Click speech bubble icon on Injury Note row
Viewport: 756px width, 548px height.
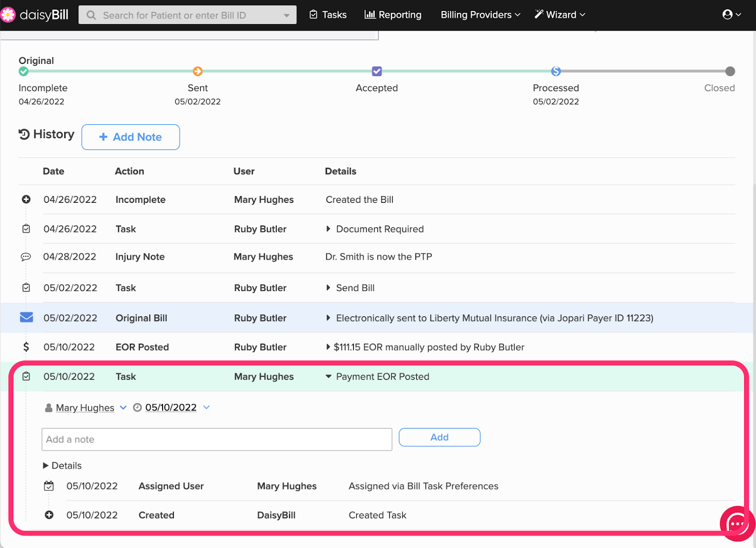pyautogui.click(x=26, y=257)
